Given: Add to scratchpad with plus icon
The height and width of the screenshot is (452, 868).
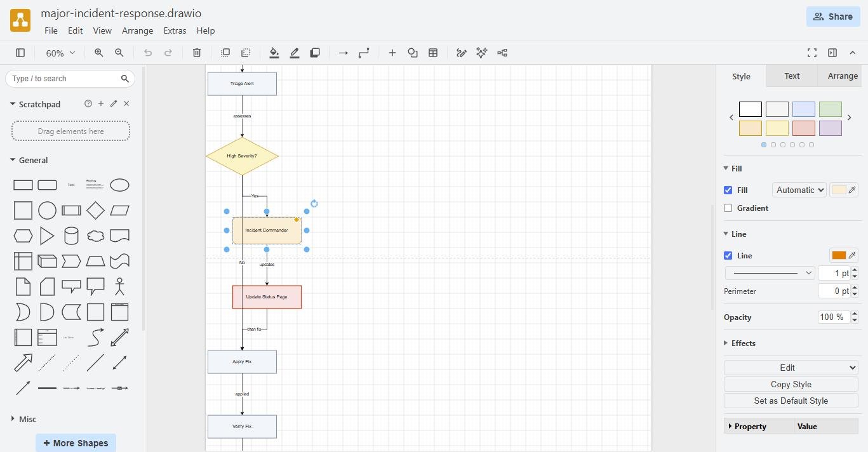Looking at the screenshot, I should click(x=100, y=103).
